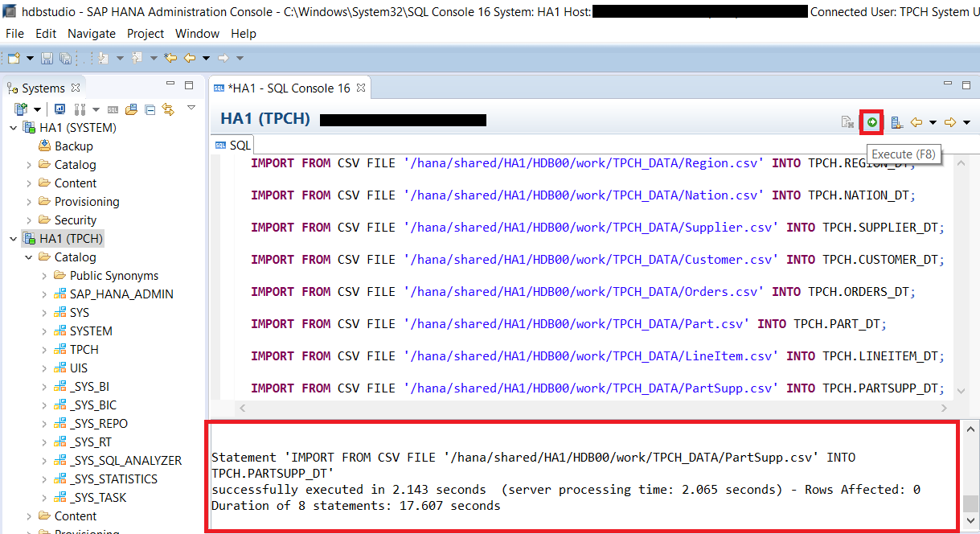Collapse Catalog under HA1 (TPCH)

tap(29, 257)
